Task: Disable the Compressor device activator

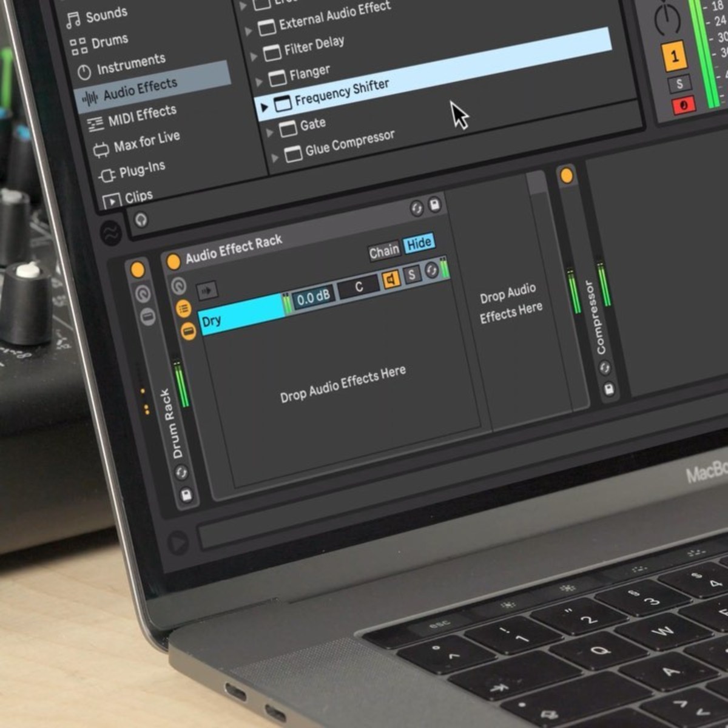Action: [567, 176]
